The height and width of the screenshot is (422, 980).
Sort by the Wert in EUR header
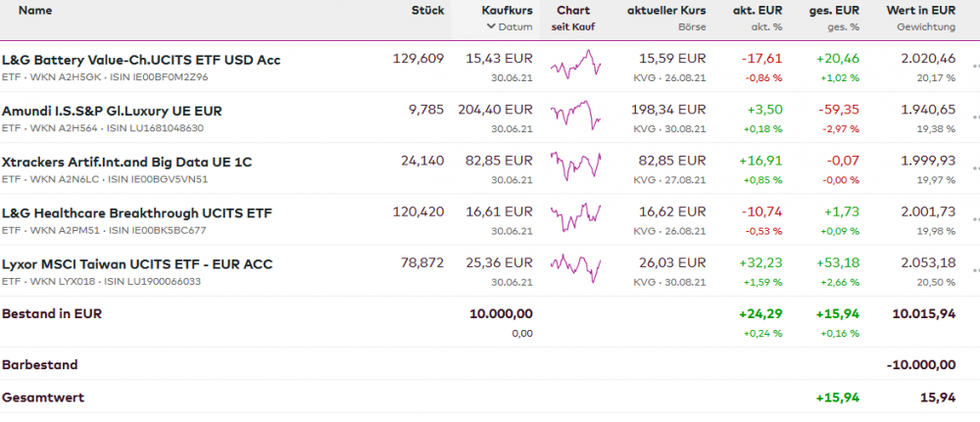920,10
